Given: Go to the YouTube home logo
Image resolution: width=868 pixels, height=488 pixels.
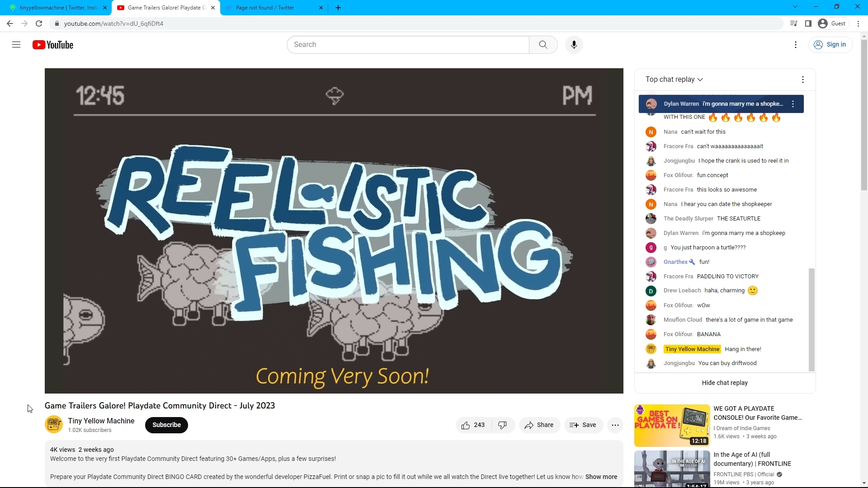Looking at the screenshot, I should [x=53, y=45].
